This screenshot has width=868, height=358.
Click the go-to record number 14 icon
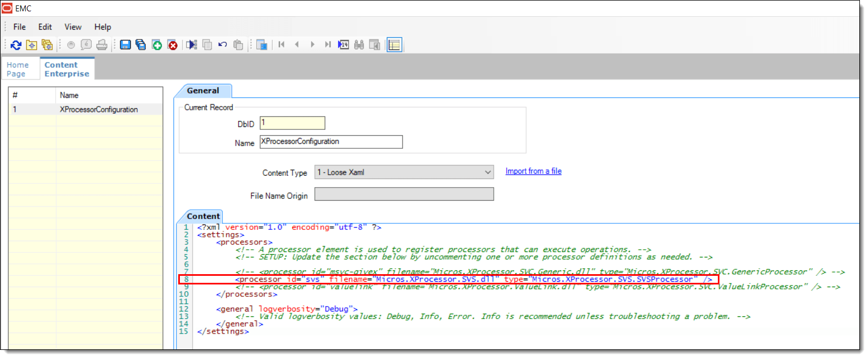(x=344, y=45)
